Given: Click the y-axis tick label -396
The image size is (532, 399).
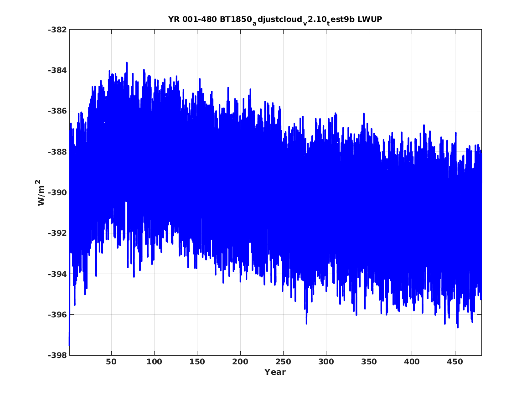Looking at the screenshot, I should coord(57,315).
